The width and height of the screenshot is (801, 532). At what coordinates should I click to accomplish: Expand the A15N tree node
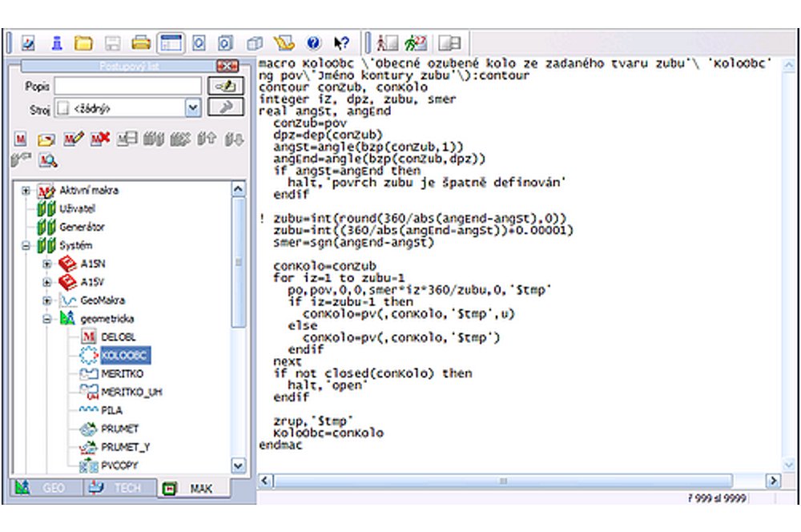click(x=46, y=264)
